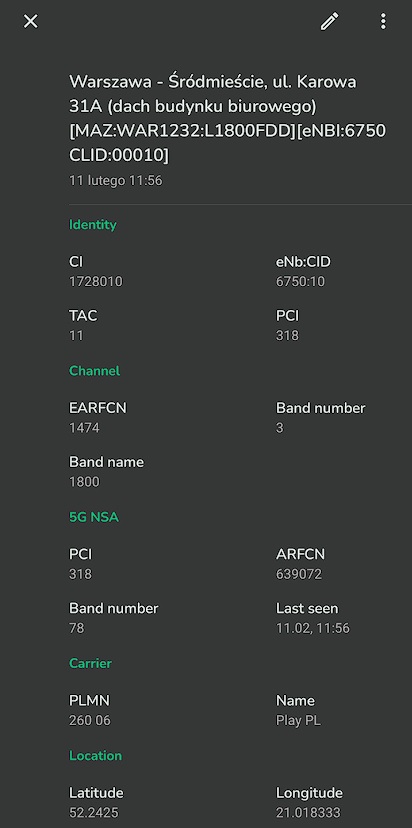Select the Warszawa Karowa 31A title

click(227, 119)
